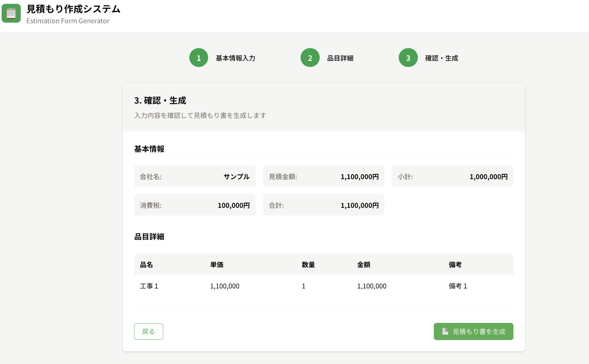Click the 戻る button

coord(149,331)
